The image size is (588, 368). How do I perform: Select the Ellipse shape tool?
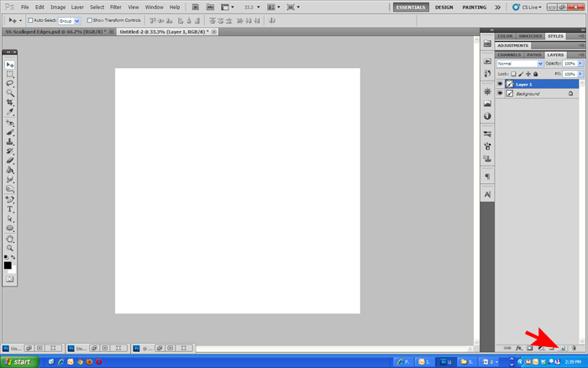10,228
